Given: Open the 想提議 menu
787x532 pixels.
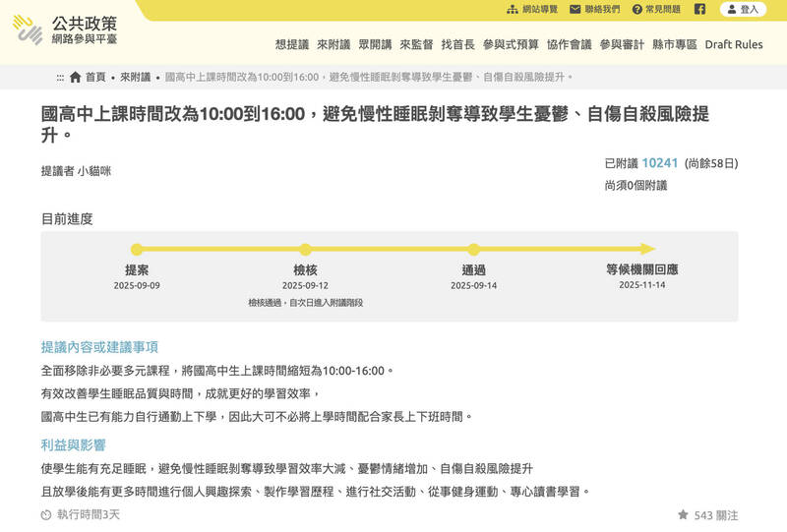Looking at the screenshot, I should (x=292, y=44).
